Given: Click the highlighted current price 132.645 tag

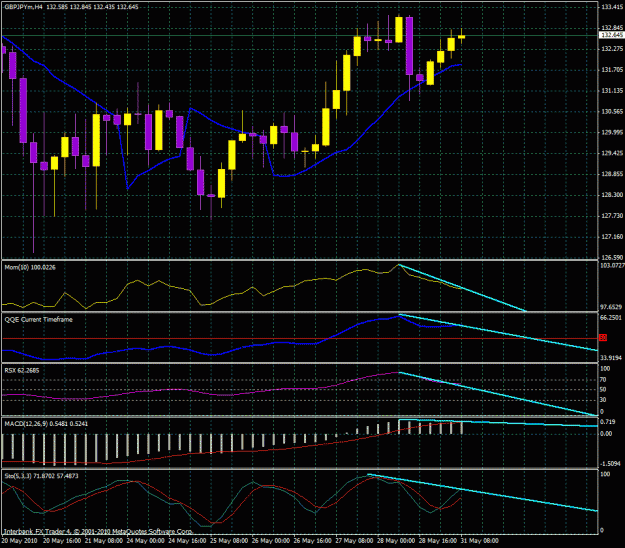Looking at the screenshot, I should 611,35.
